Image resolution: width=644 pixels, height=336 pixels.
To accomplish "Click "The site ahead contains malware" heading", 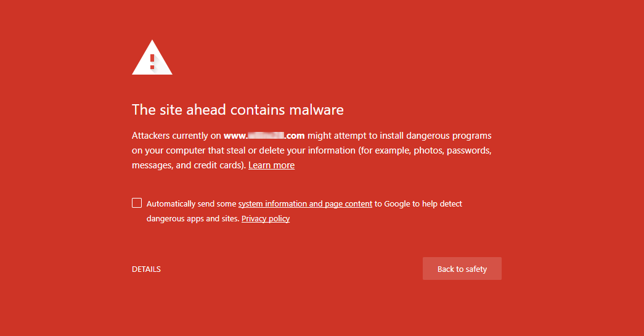I will pos(238,110).
